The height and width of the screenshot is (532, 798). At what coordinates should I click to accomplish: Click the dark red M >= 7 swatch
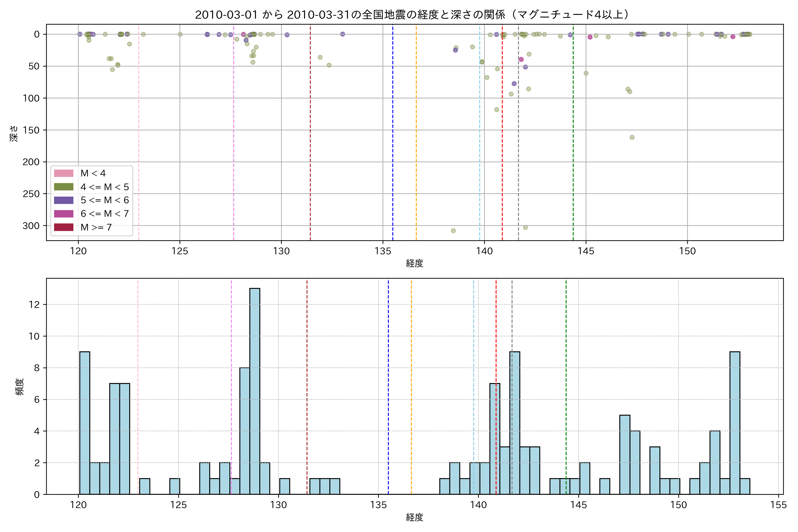pos(63,227)
